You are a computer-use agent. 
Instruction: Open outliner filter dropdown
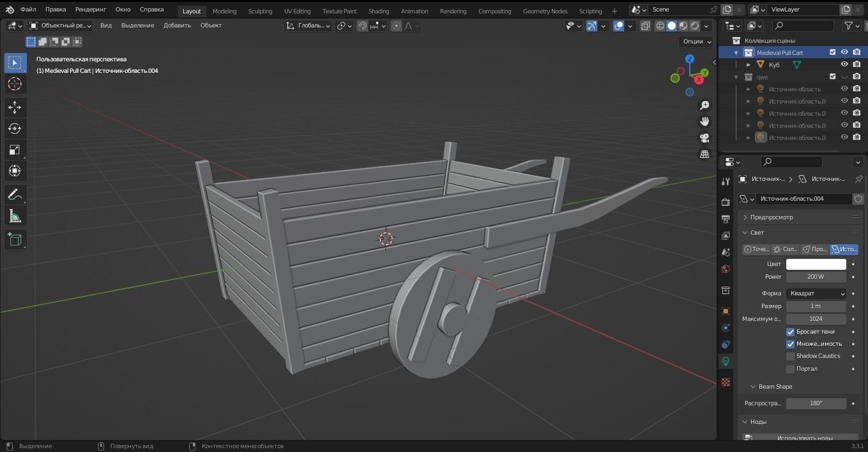tap(852, 26)
